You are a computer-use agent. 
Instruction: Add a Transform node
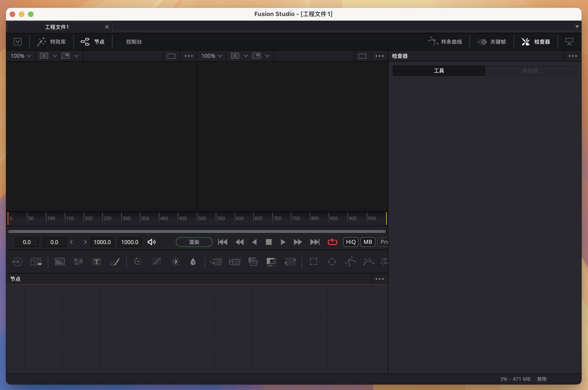(x=290, y=261)
